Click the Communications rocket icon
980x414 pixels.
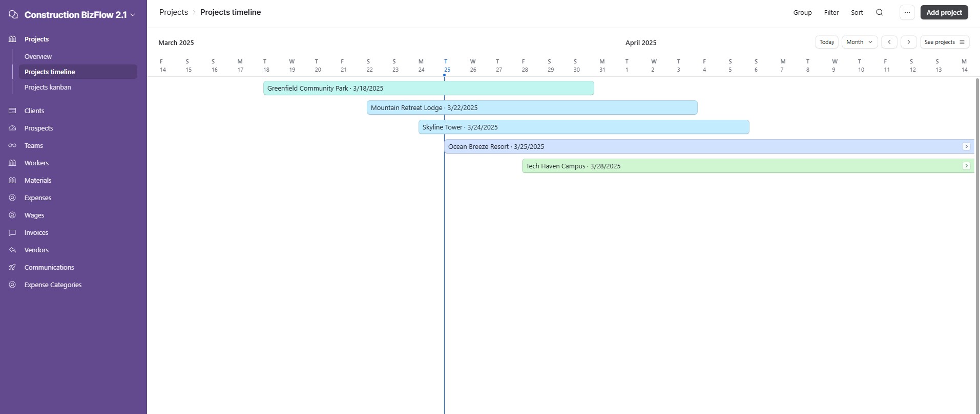point(13,267)
